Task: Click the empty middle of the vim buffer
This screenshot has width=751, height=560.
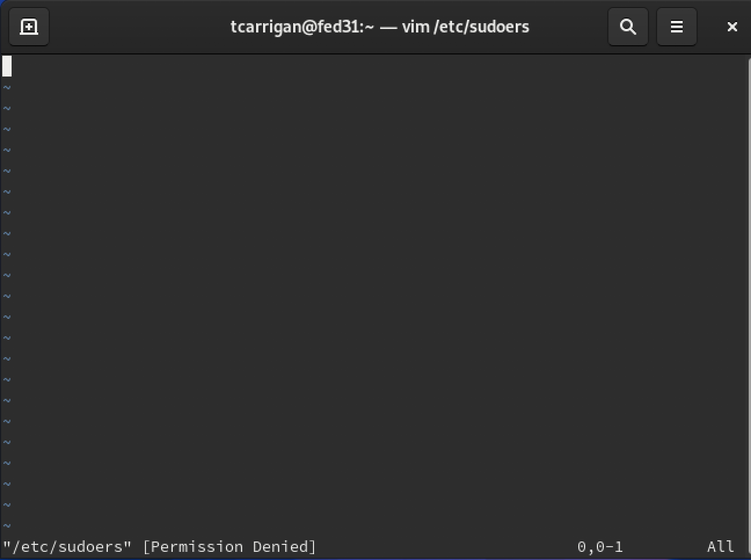Action: tap(377, 301)
